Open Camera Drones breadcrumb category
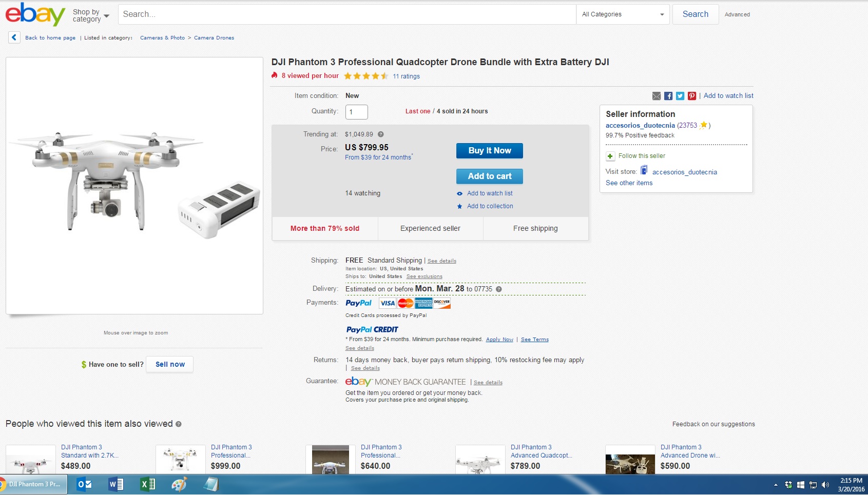Screen dimensions: 868x495 pos(214,38)
